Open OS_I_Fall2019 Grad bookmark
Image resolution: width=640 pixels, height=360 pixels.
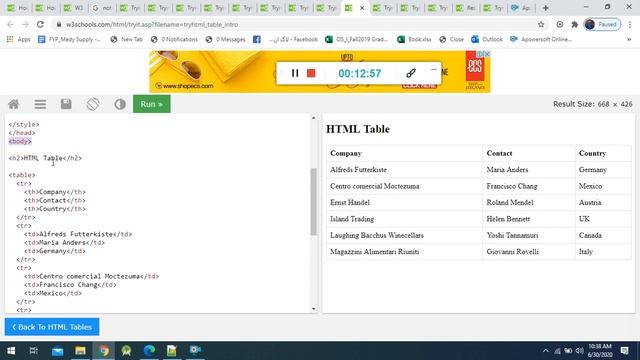[x=356, y=39]
